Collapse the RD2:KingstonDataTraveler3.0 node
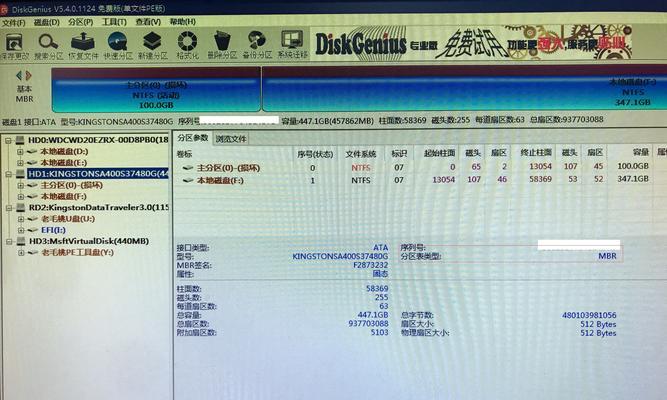Screen dimensions: 667x400 [x=9, y=208]
